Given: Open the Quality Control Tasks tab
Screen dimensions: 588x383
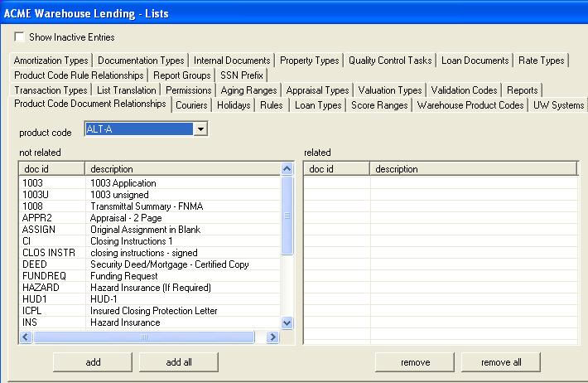Looking at the screenshot, I should 390,61.
